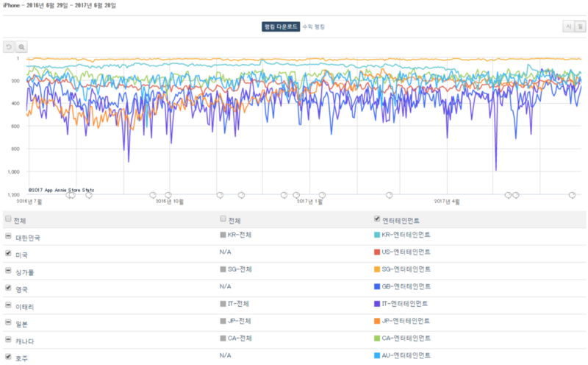The height and width of the screenshot is (365, 588).
Task: Toggle the 전체 countries header checkbox
Action: 8,219
